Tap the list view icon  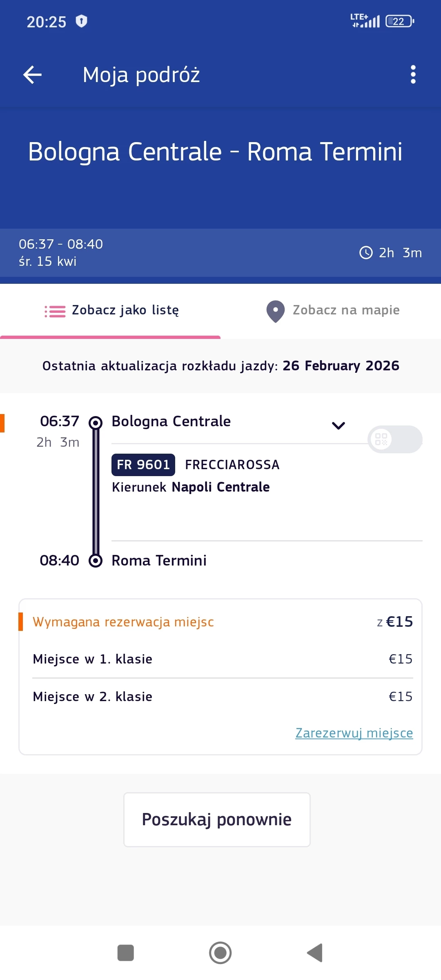click(55, 311)
